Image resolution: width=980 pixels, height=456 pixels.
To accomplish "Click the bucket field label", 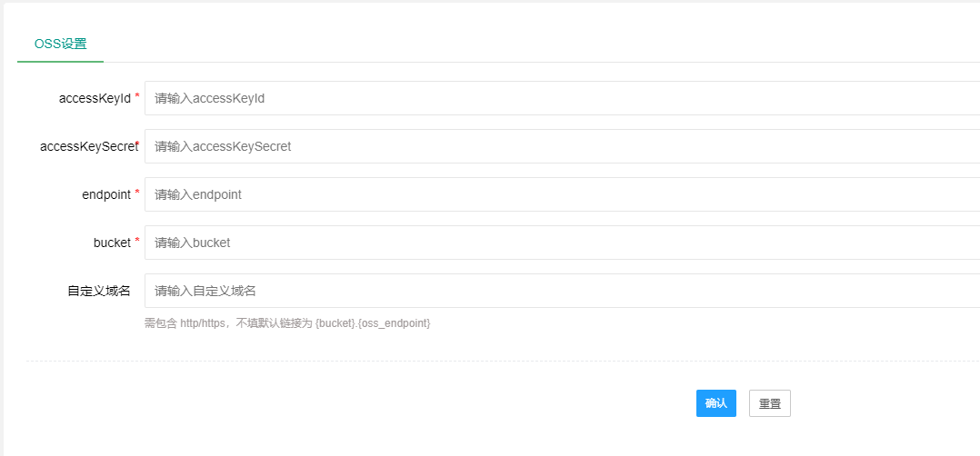I will coord(112,243).
